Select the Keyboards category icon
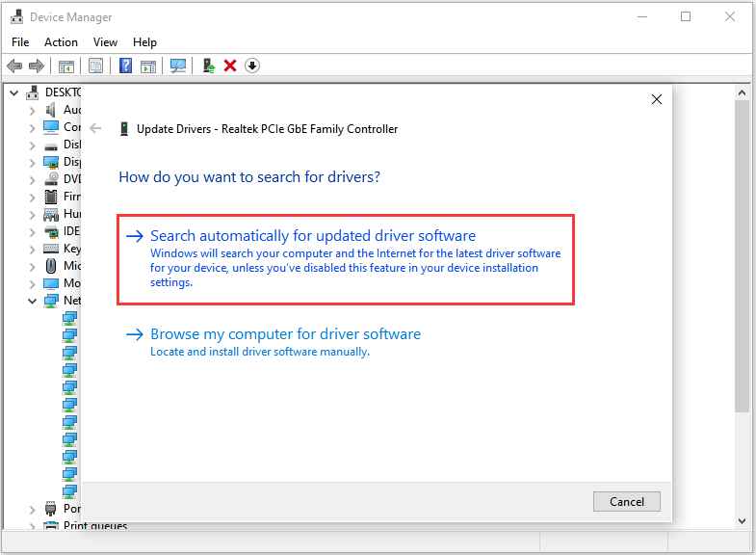The height and width of the screenshot is (555, 756). (x=51, y=249)
